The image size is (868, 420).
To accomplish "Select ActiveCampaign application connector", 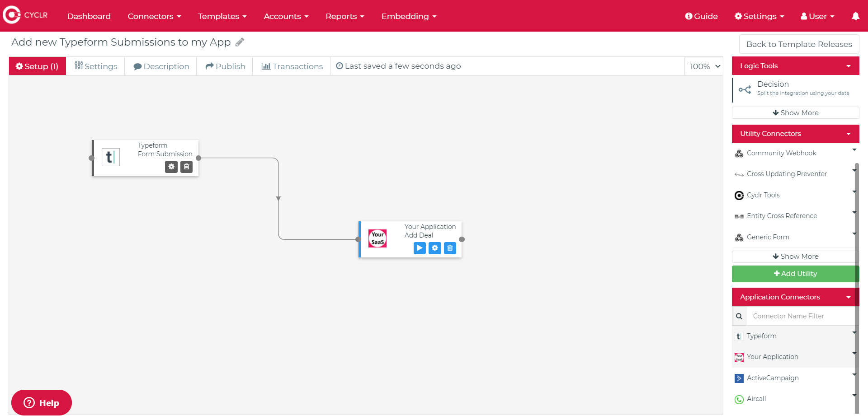I will [772, 378].
